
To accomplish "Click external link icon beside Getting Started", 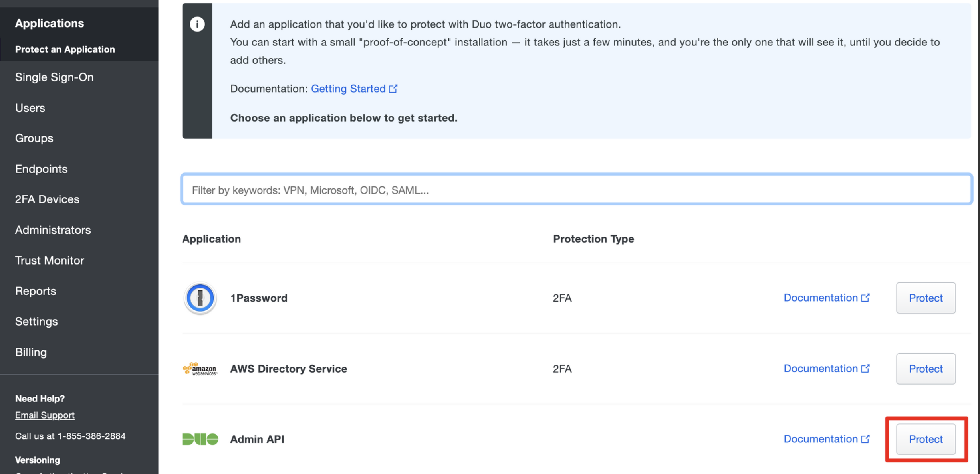I will (x=393, y=89).
